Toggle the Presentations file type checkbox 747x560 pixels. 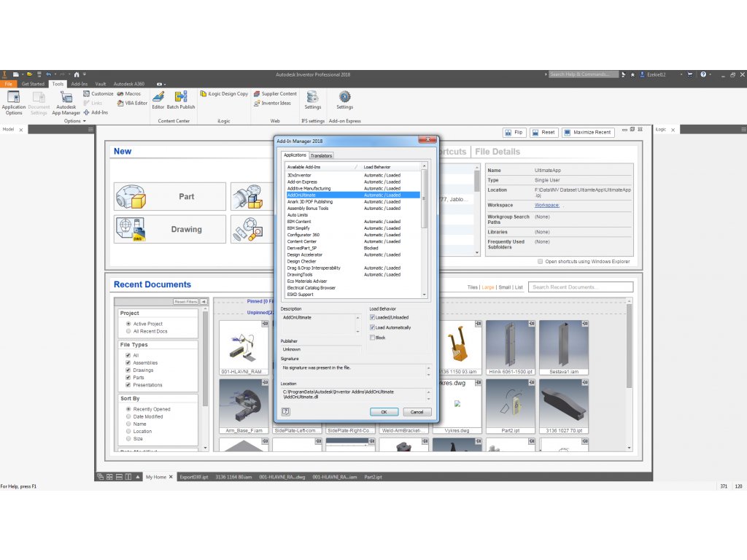tap(128, 385)
